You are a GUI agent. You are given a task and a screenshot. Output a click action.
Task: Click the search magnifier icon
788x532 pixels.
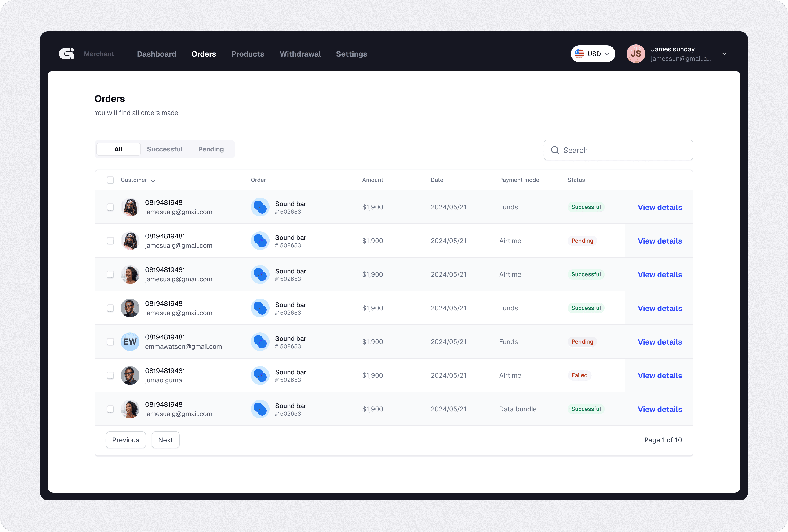[555, 150]
